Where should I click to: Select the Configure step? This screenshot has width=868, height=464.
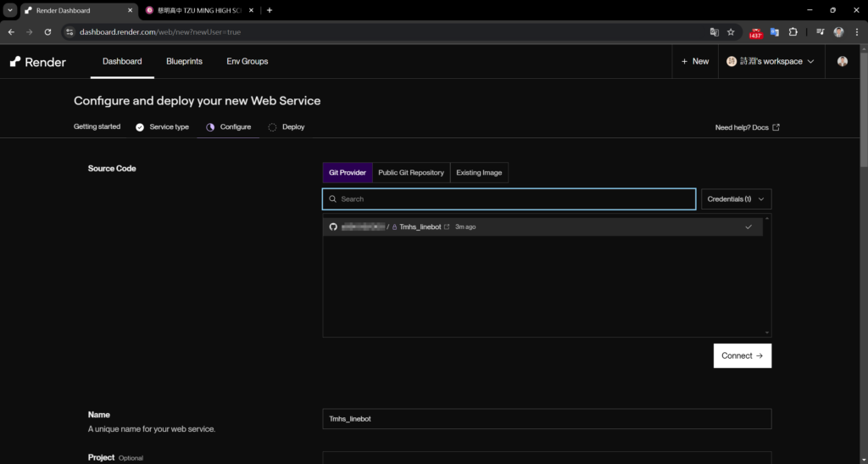tap(229, 126)
